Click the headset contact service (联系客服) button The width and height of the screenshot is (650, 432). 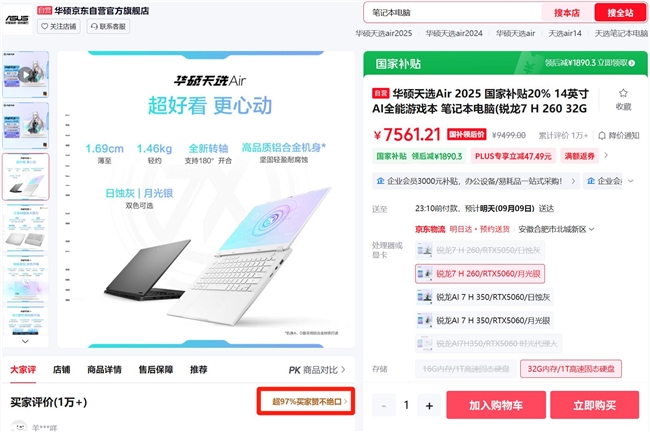108,26
